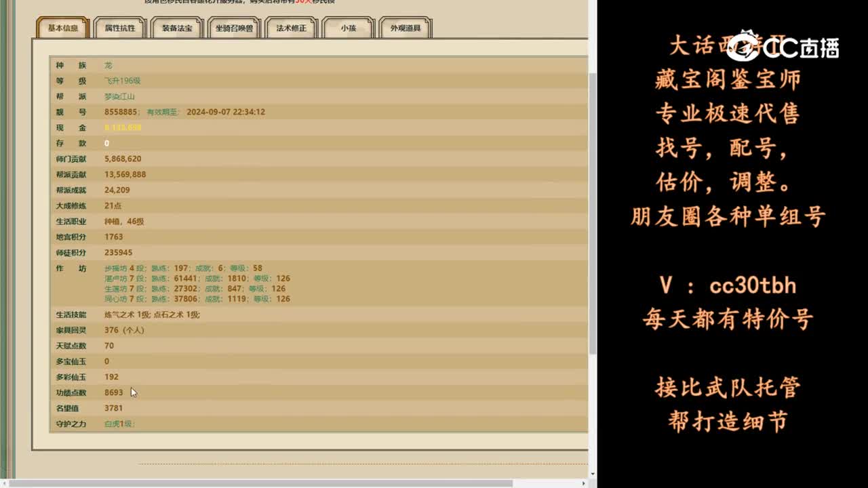Click the 靓号 number 8558885
Viewport: 868px width, 488px height.
[x=121, y=112]
